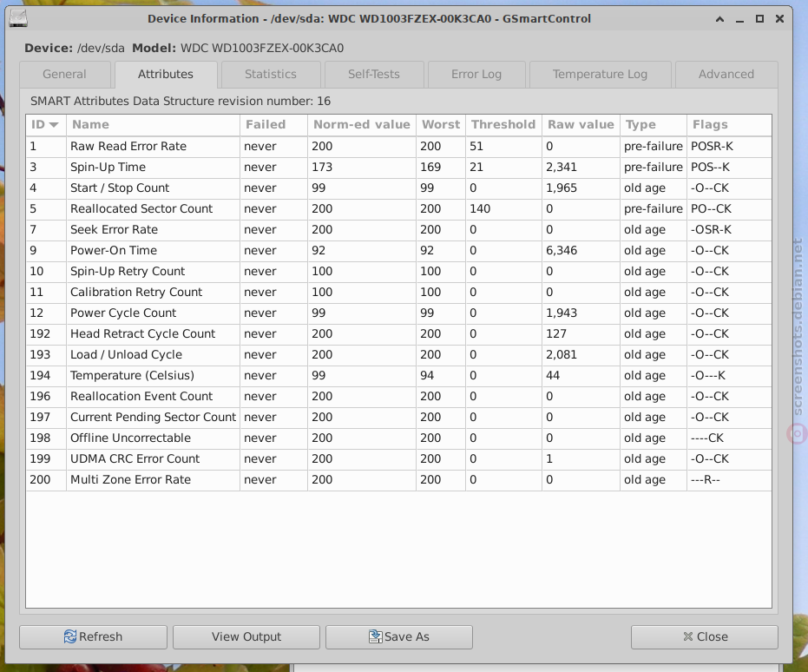Open the Statistics tab
Image resolution: width=808 pixels, height=672 pixels.
271,74
